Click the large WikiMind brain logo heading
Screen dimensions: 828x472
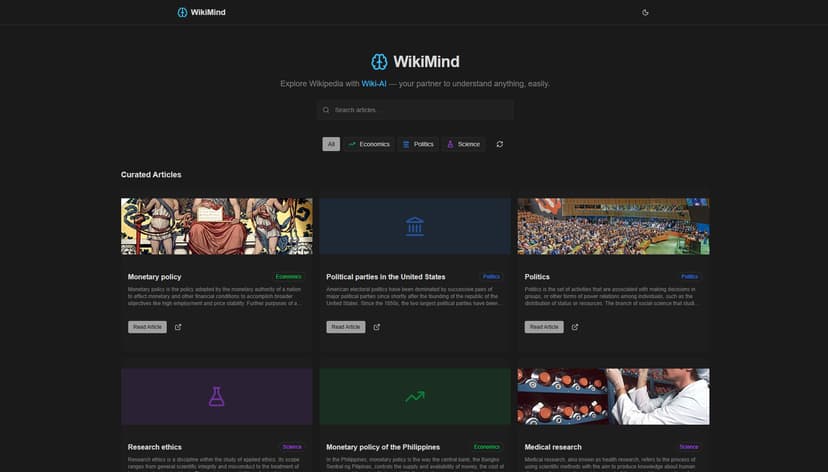coord(379,61)
